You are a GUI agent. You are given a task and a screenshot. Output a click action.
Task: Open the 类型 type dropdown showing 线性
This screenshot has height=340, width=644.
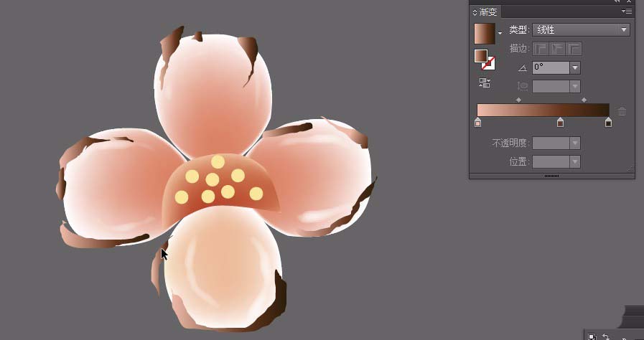pos(581,29)
